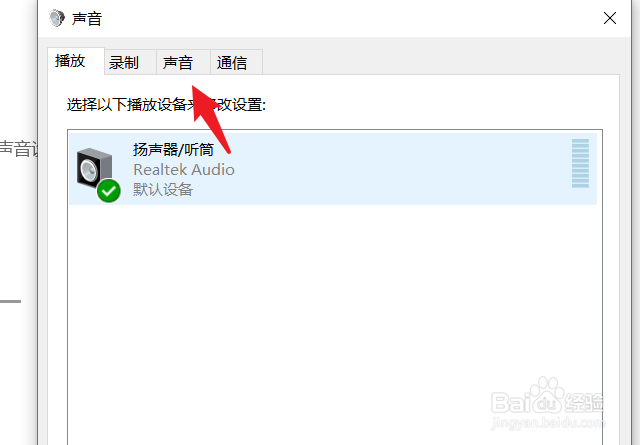
Task: Click the Realtek Audio label
Action: click(184, 169)
